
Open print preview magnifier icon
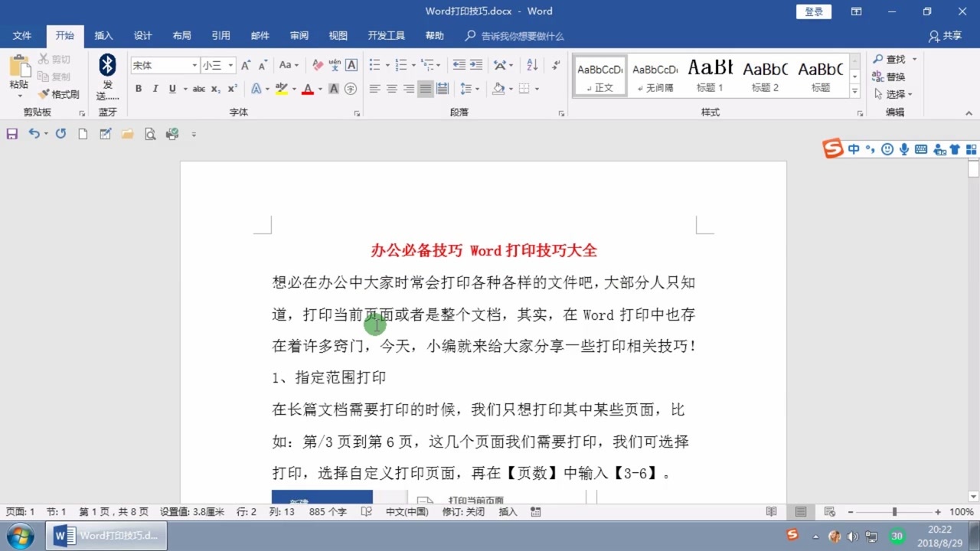coord(150,134)
